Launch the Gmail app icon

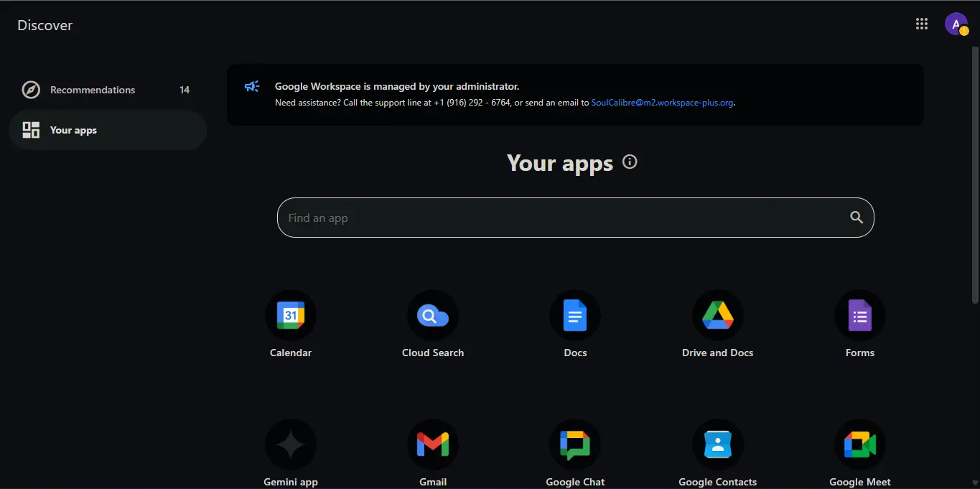point(433,445)
